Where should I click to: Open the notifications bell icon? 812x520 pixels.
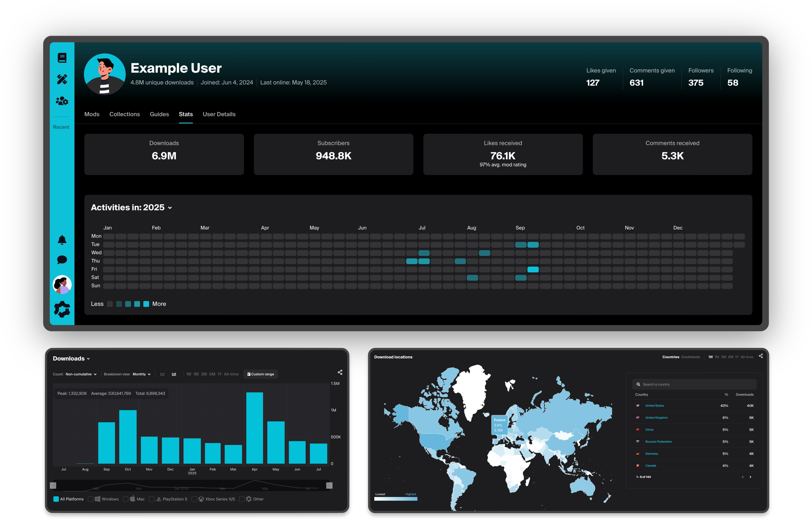[62, 240]
